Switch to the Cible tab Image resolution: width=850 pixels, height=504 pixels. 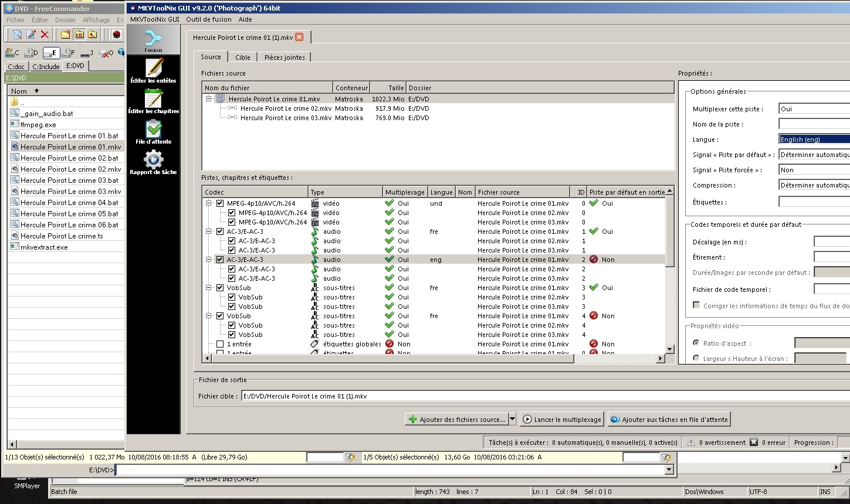pos(243,57)
